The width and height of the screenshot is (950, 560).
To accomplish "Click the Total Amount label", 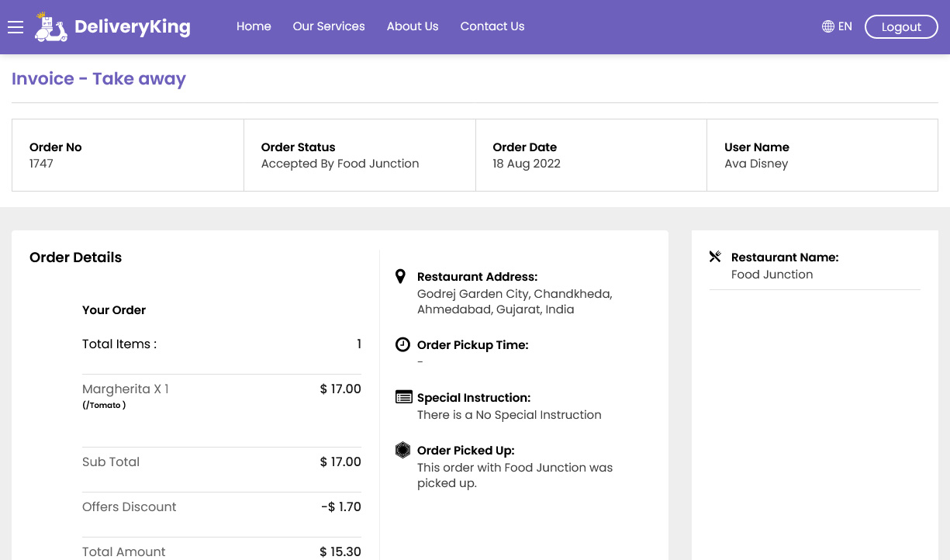I will pos(124,552).
